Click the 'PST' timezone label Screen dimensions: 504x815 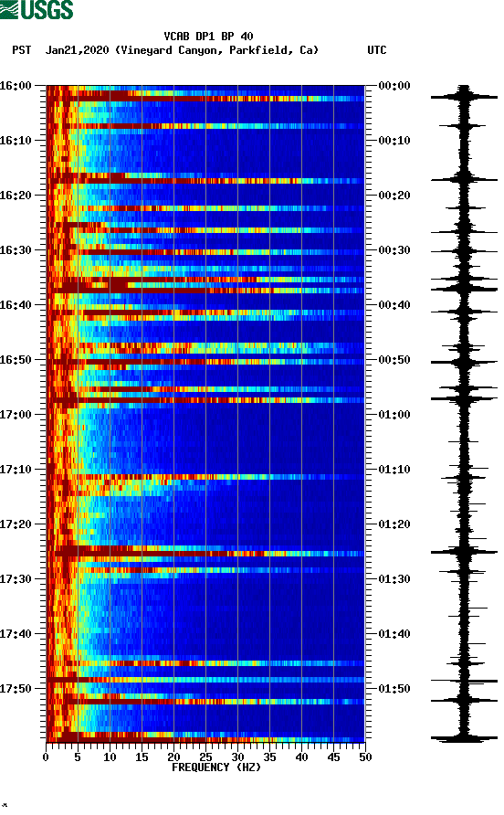pos(21,50)
